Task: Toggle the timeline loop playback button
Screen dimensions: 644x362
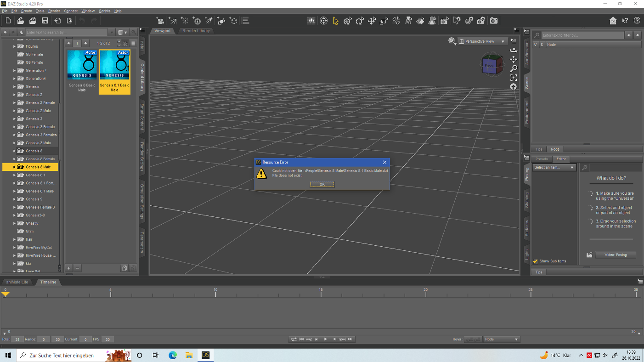Action: click(294, 339)
